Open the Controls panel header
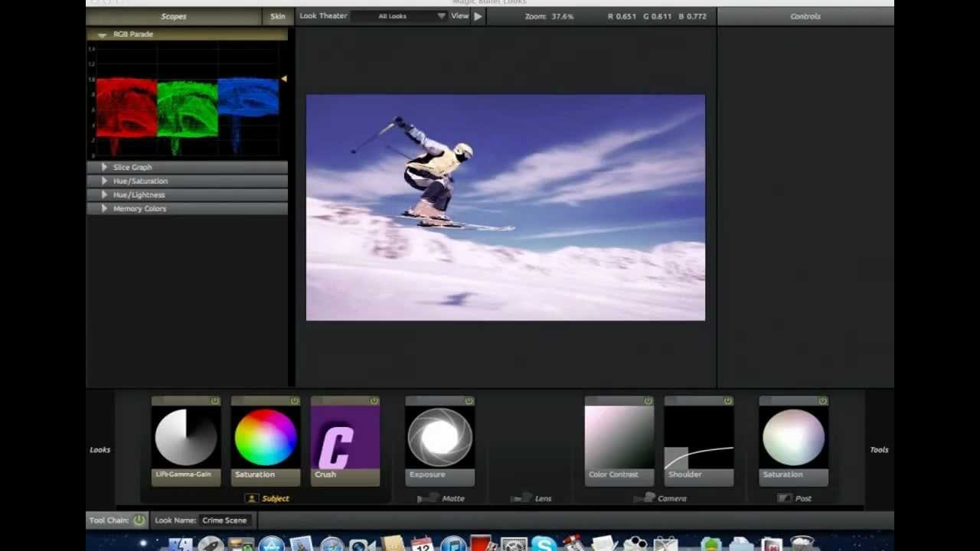Screen dimensions: 980x551 pyautogui.click(x=805, y=16)
